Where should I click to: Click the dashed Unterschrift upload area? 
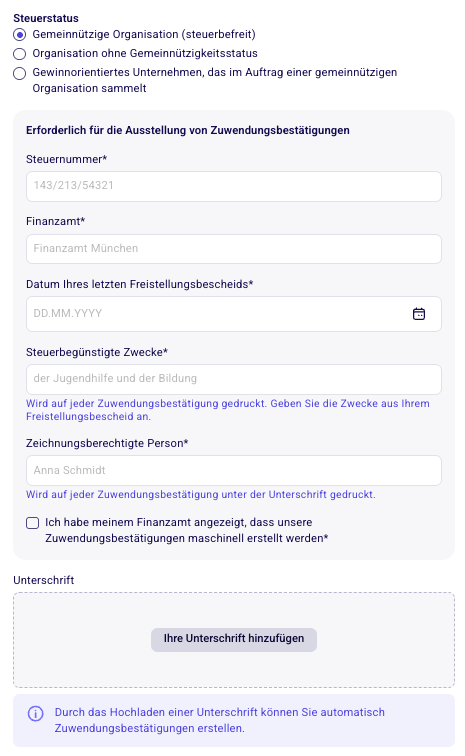click(x=233, y=639)
